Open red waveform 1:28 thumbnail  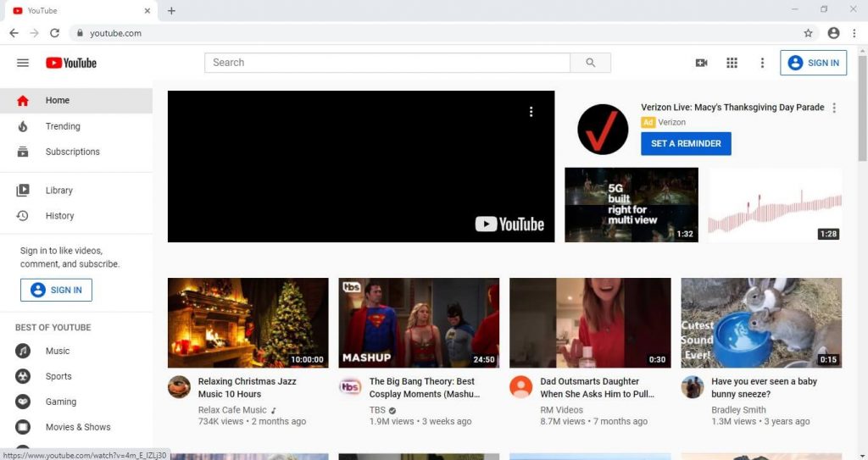tap(775, 205)
